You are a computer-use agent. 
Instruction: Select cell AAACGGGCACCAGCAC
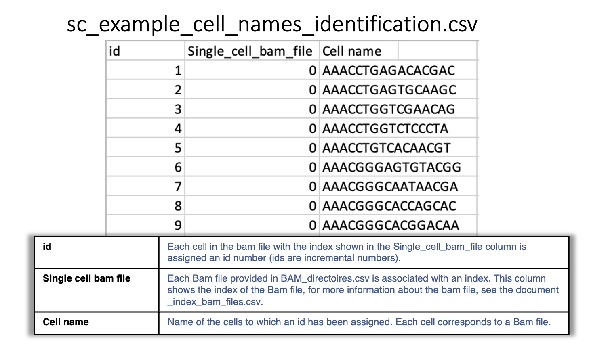398,206
